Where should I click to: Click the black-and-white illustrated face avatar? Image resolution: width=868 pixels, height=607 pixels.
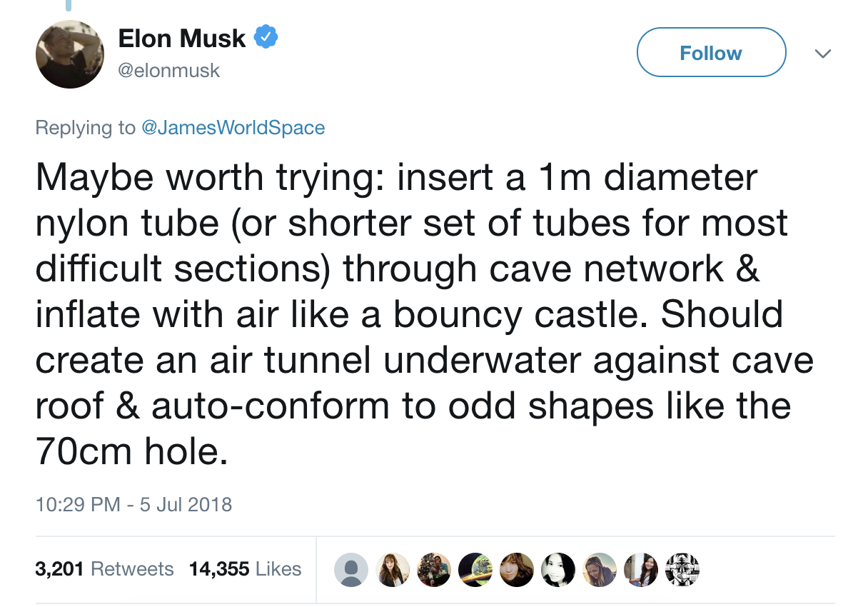click(682, 570)
